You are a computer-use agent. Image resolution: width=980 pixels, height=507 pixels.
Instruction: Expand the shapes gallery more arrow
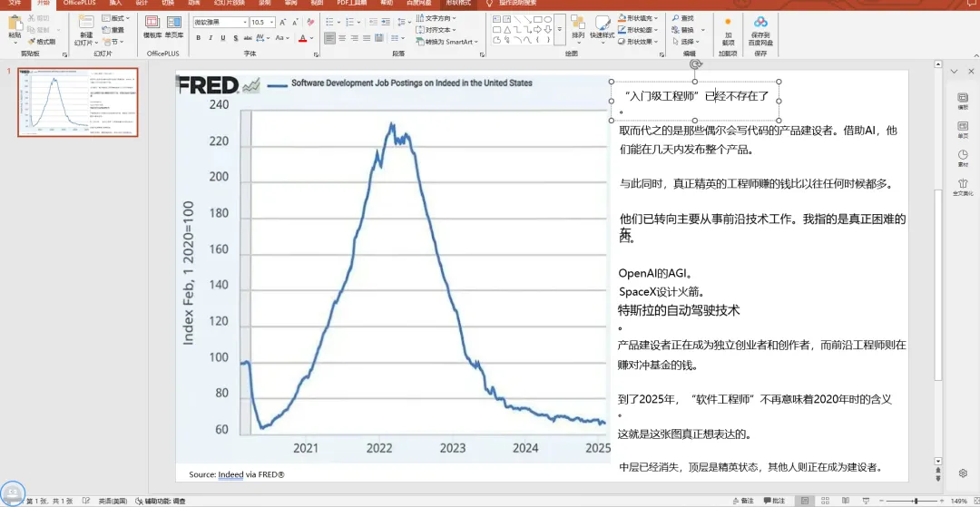pyautogui.click(x=559, y=29)
